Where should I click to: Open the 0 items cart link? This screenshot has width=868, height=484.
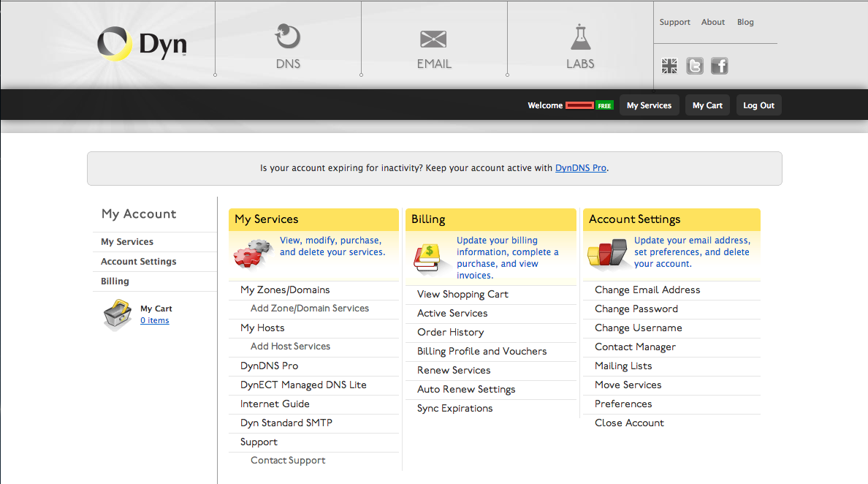tap(154, 321)
